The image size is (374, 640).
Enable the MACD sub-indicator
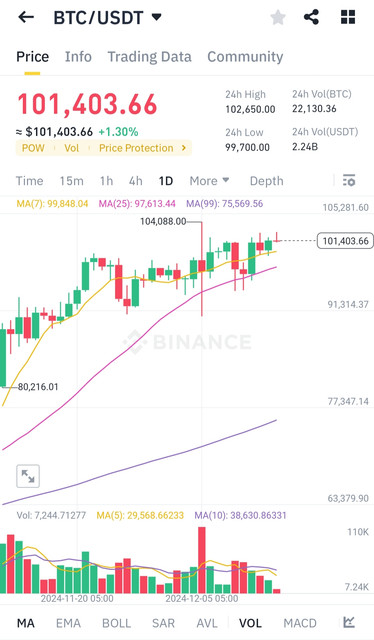click(x=300, y=623)
